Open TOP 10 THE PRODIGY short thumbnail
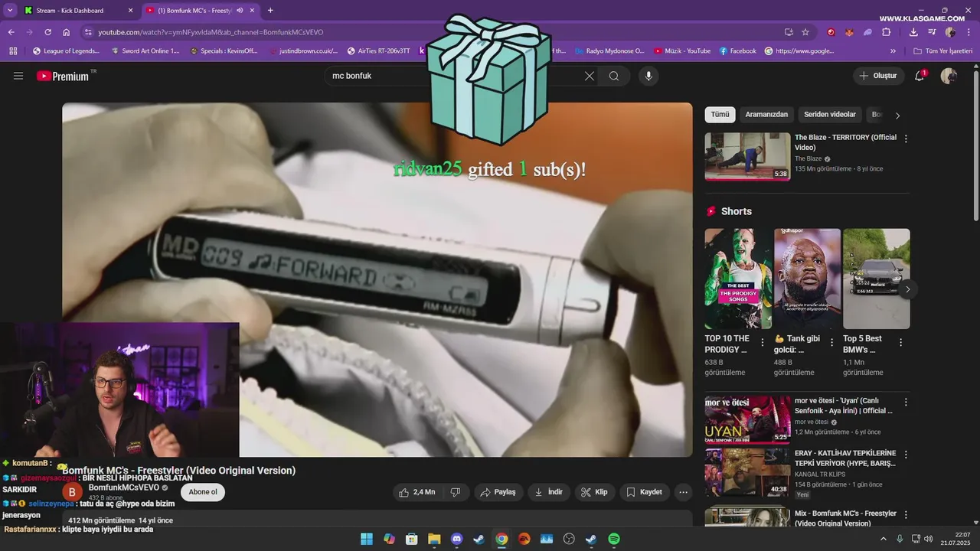980x551 pixels. (738, 279)
